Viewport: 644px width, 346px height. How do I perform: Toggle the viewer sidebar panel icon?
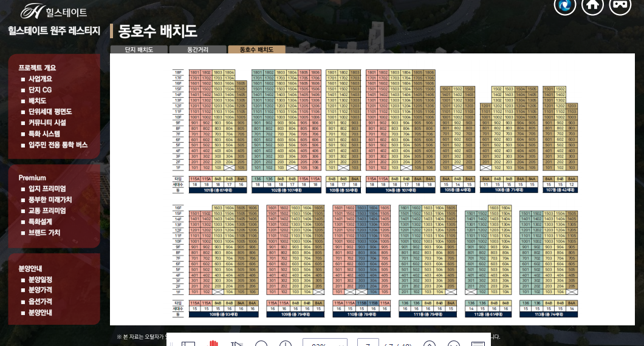click(188, 344)
